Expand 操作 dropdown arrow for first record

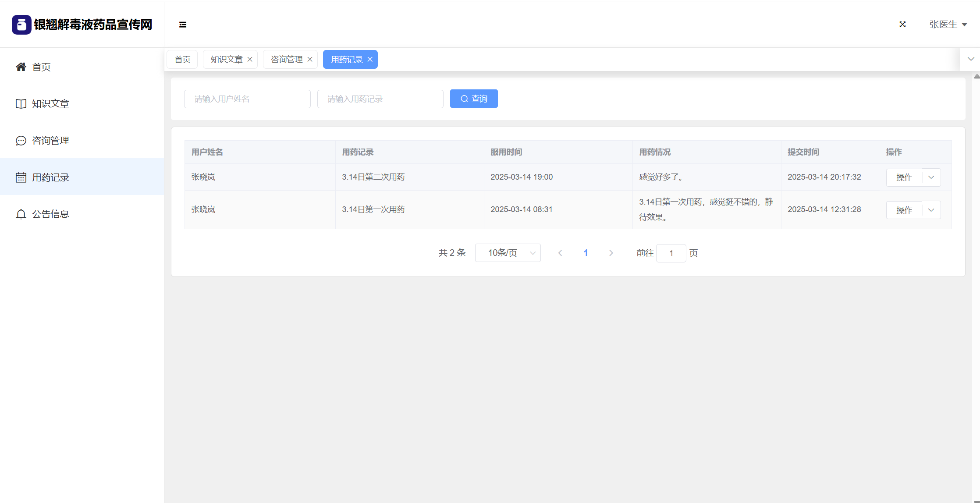point(931,177)
